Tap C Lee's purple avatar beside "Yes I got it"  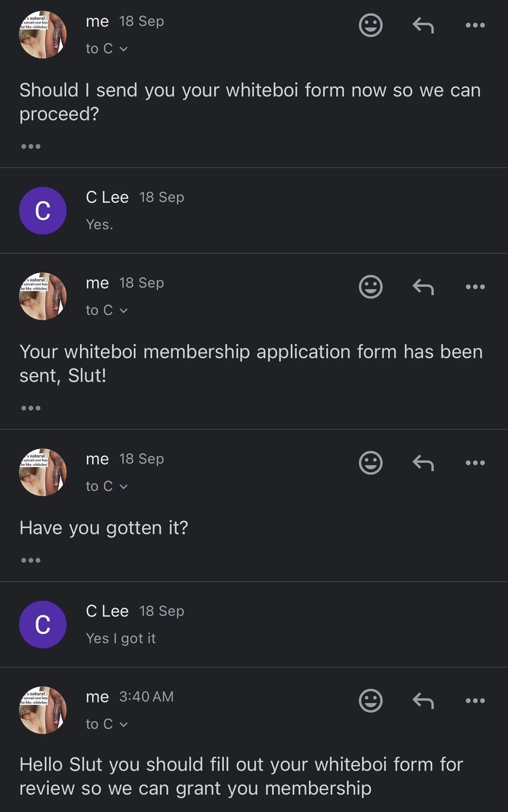[42, 624]
